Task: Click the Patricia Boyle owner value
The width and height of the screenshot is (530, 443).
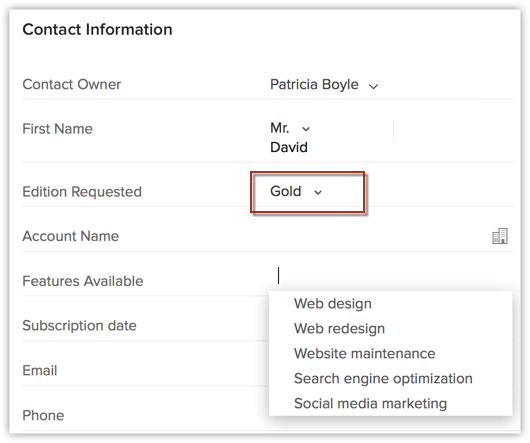Action: [x=314, y=84]
